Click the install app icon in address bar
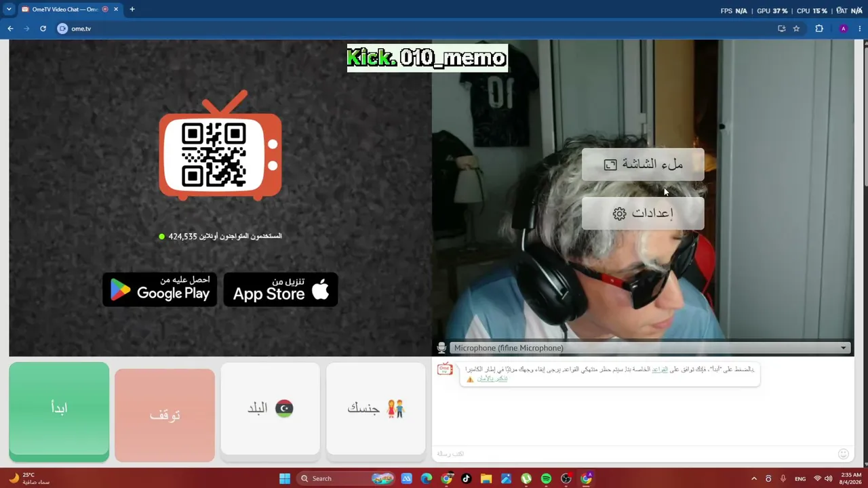The height and width of the screenshot is (488, 868). click(781, 28)
